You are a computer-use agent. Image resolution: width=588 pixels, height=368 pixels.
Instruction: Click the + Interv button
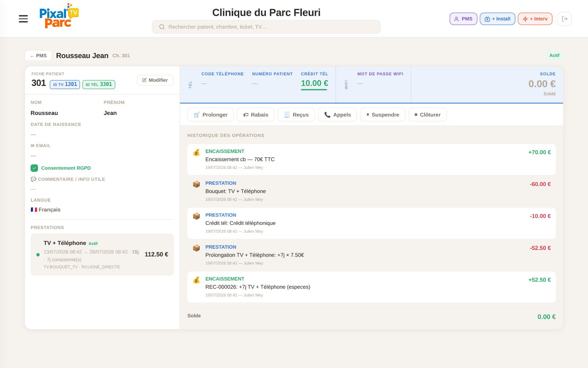coord(535,19)
